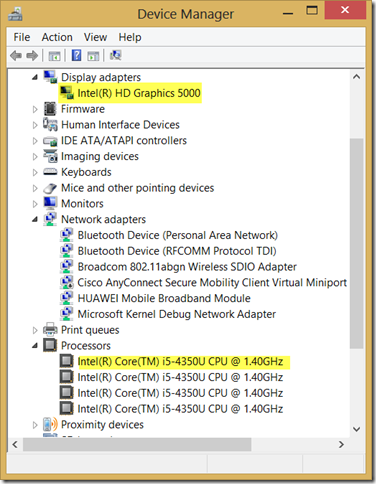This screenshot has width=376, height=484.
Task: Click the Back arrow toolbar button
Action: (x=16, y=55)
